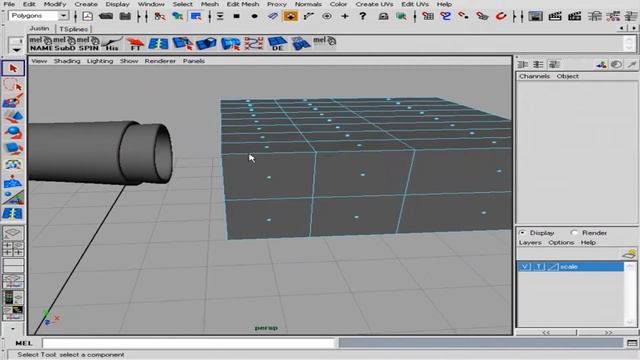The height and width of the screenshot is (360, 640).
Task: Click the mel SubD shelf button
Action: pyautogui.click(x=64, y=44)
